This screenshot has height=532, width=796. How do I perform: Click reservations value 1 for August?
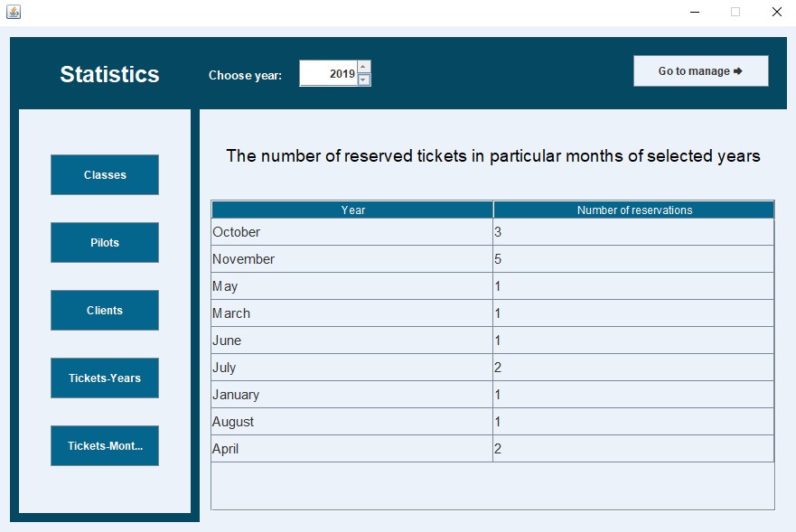[633, 421]
